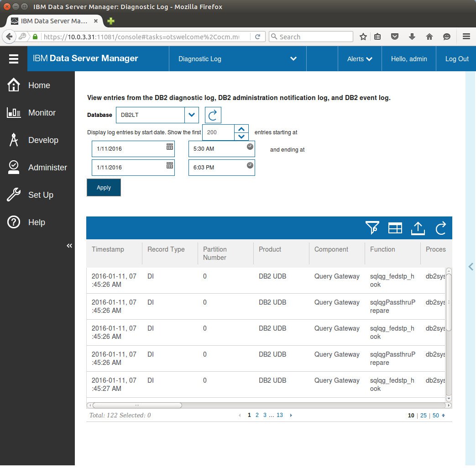Go to page 3 of results

point(265,415)
